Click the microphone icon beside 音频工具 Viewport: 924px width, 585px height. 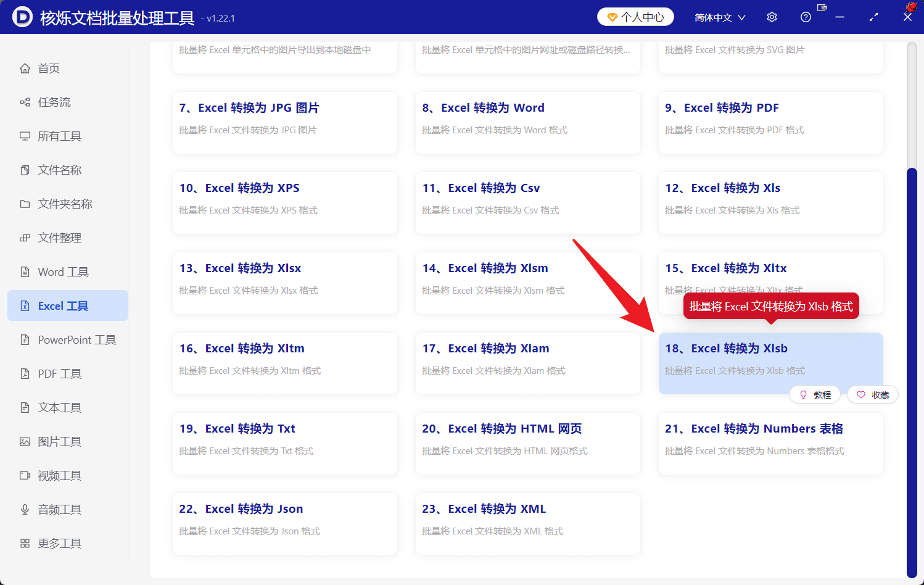click(25, 510)
